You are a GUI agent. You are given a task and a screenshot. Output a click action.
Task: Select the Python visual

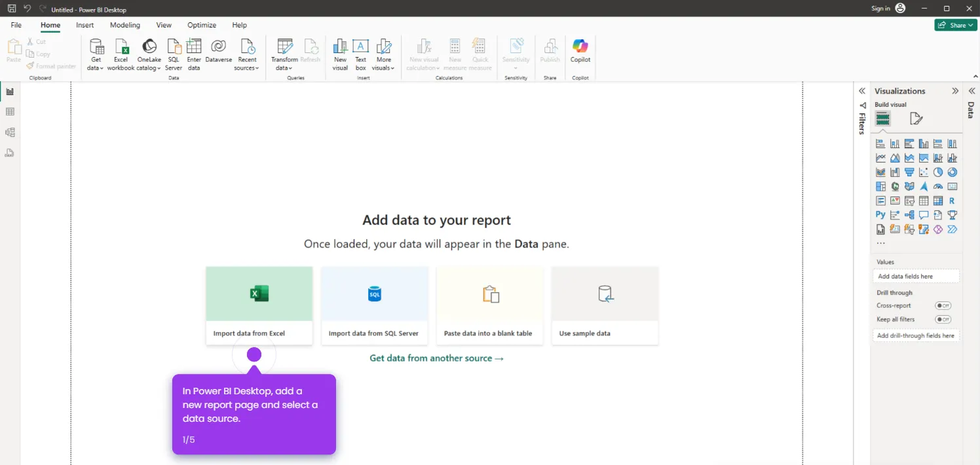pyautogui.click(x=880, y=215)
